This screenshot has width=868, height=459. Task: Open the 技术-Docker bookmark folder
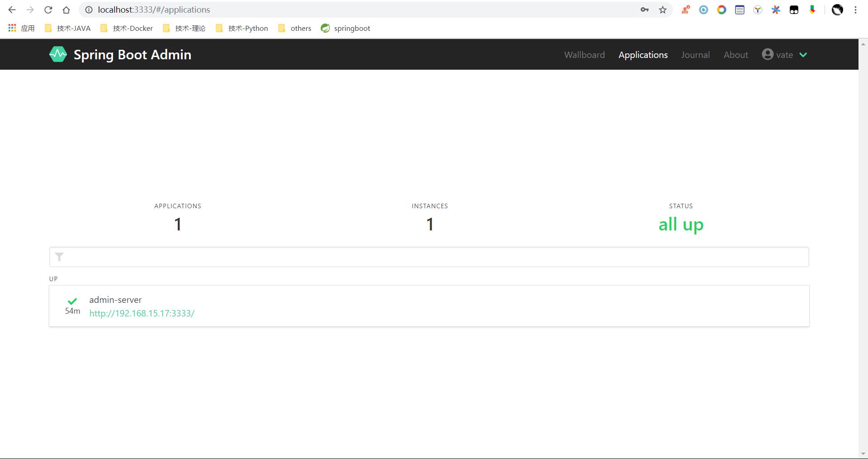click(x=127, y=28)
